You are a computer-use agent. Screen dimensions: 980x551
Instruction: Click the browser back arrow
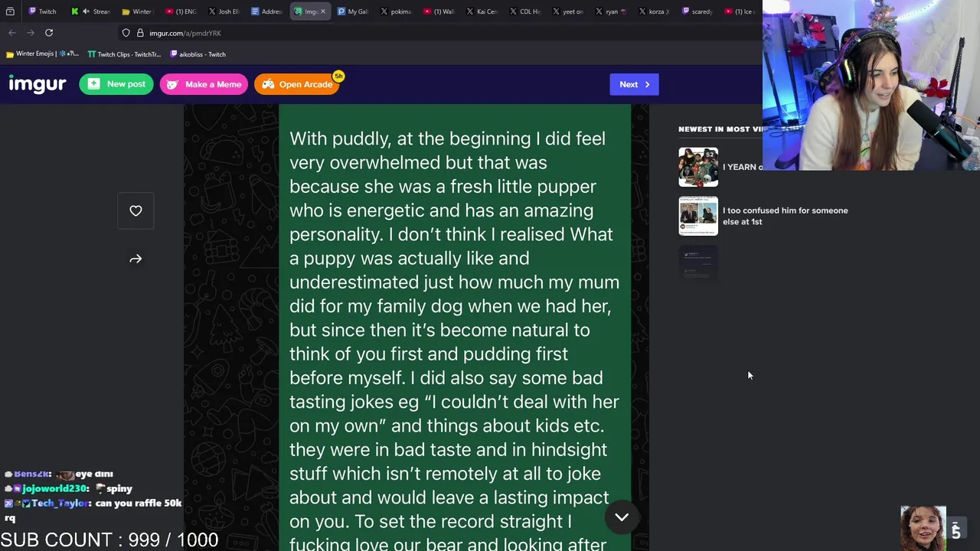(12, 33)
